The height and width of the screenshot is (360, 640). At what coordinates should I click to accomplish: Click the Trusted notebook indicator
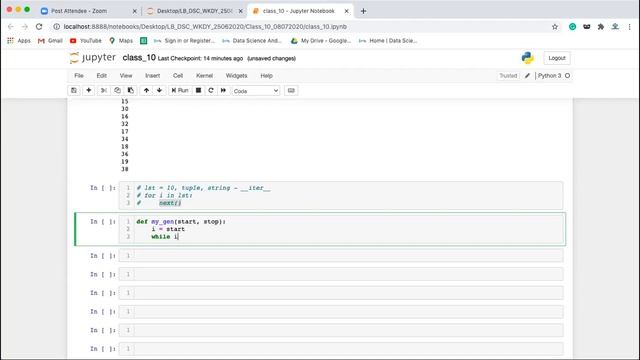pyautogui.click(x=508, y=76)
